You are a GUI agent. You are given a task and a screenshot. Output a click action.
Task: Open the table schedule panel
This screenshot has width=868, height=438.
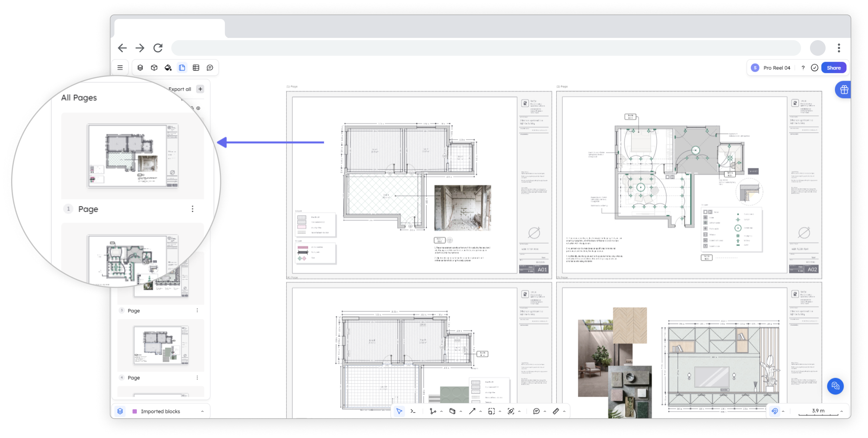196,68
